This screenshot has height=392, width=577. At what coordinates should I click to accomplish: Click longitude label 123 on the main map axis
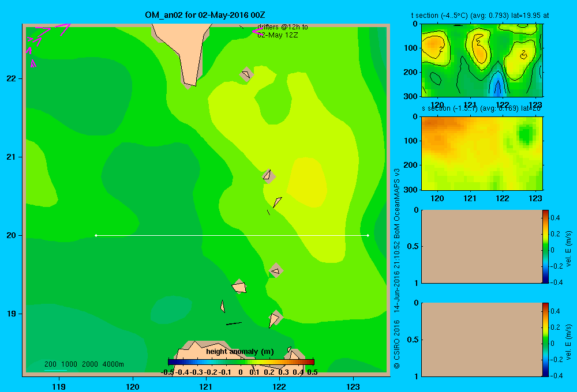click(353, 386)
